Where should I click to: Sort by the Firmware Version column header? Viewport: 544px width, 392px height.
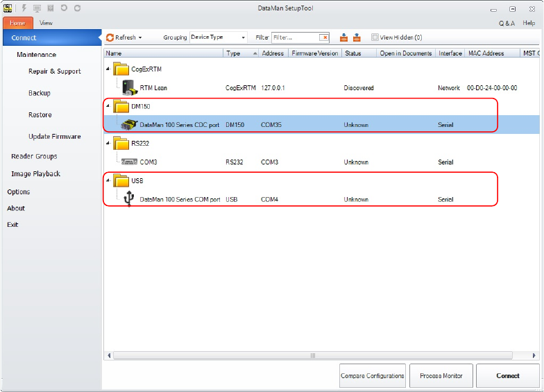coord(315,53)
